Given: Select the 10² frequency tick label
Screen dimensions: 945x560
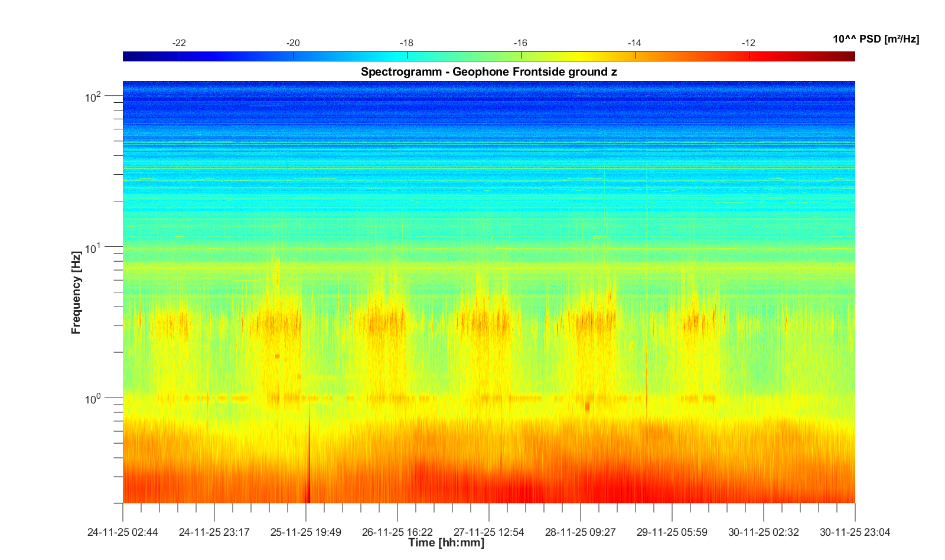Looking at the screenshot, I should pyautogui.click(x=93, y=96).
